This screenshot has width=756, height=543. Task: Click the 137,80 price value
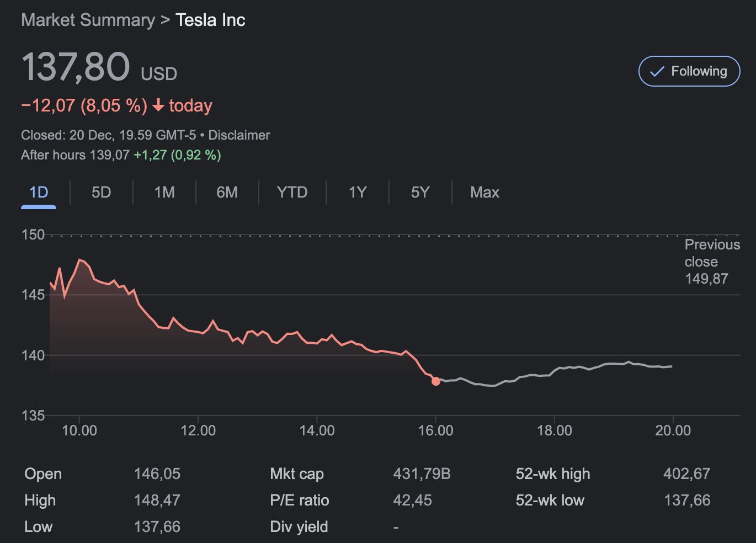click(76, 67)
